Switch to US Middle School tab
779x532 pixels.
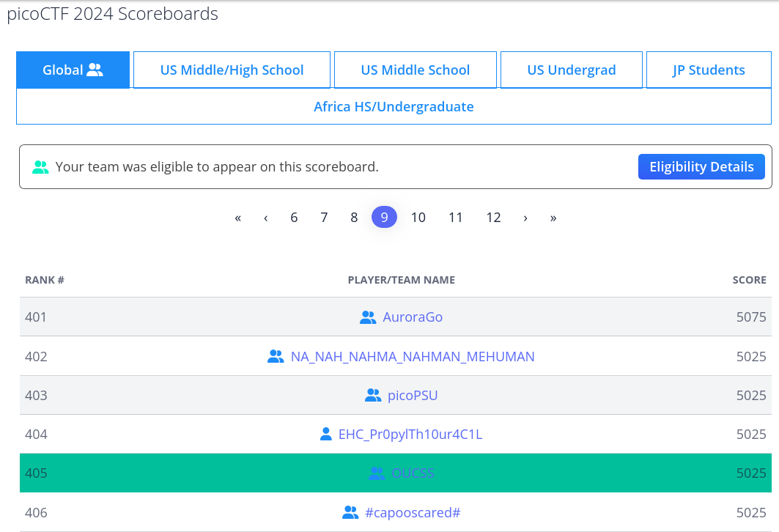click(x=416, y=70)
